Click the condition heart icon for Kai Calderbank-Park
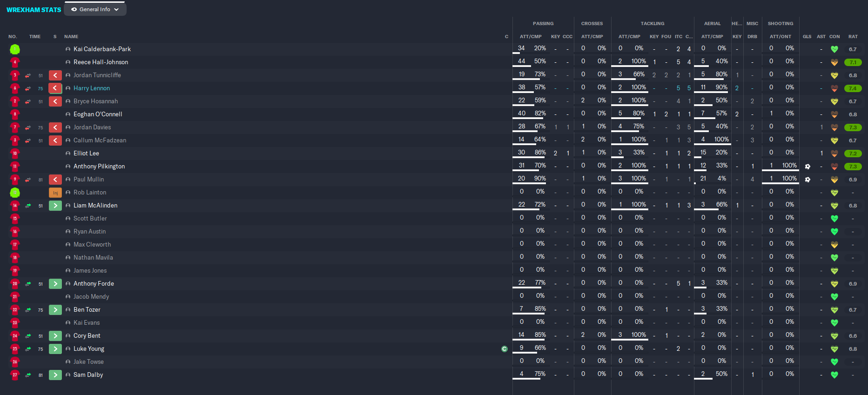This screenshot has height=395, width=868. 834,49
